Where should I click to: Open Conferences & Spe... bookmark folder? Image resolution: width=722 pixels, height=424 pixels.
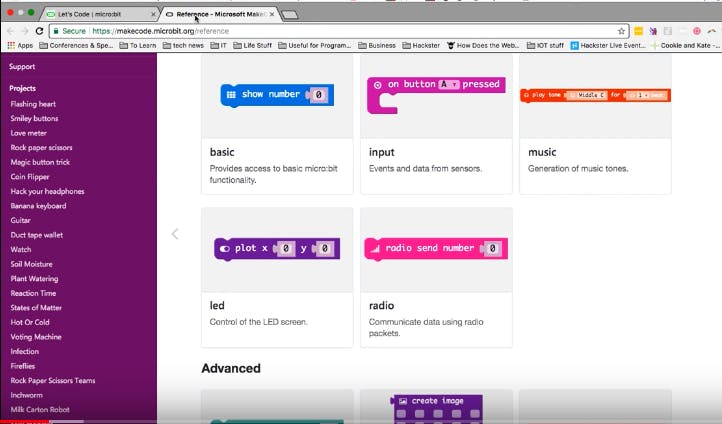pos(76,45)
